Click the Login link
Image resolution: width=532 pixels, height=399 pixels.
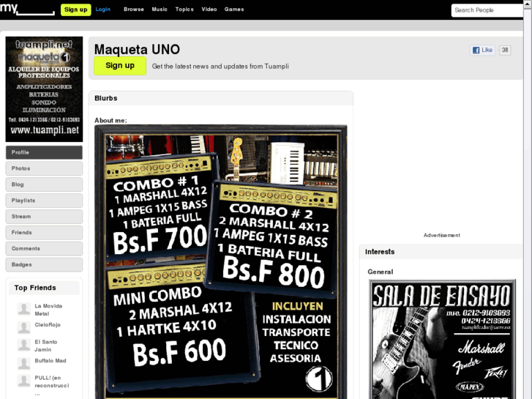(102, 10)
